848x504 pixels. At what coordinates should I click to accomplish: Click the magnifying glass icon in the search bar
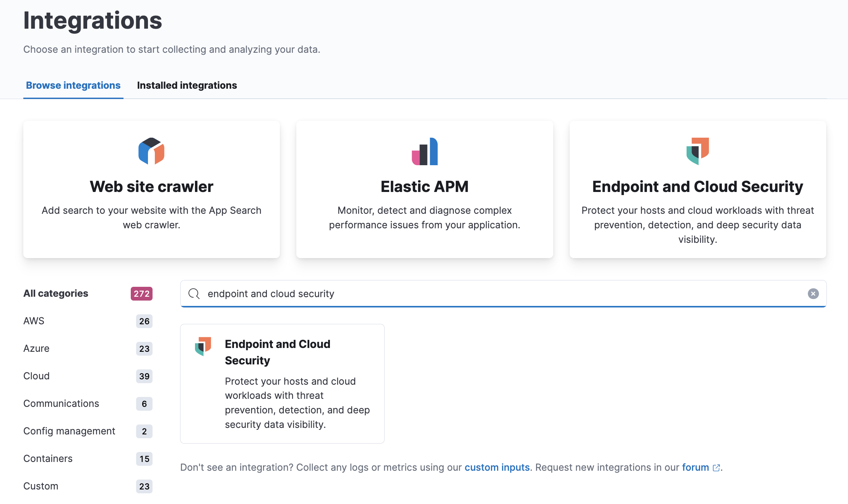click(x=194, y=294)
